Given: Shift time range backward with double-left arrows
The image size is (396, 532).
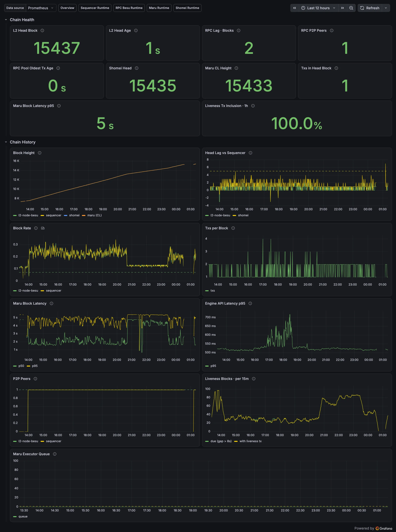Looking at the screenshot, I should (x=295, y=8).
